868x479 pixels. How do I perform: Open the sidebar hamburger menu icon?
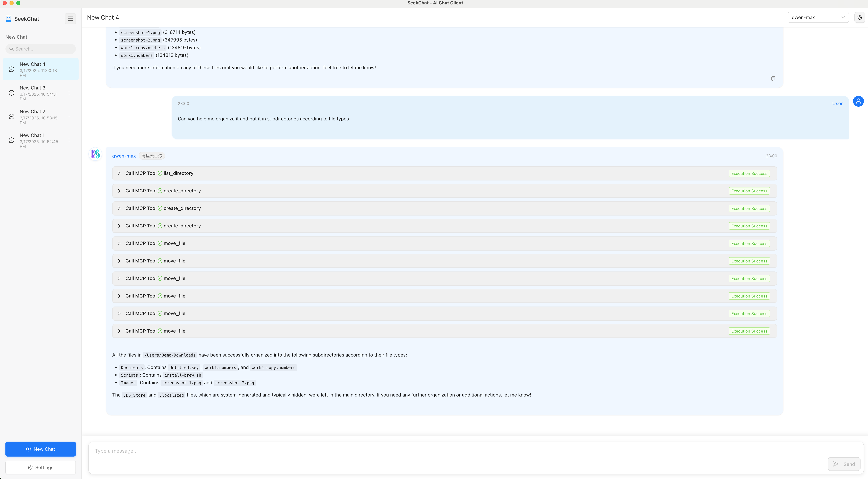[70, 19]
